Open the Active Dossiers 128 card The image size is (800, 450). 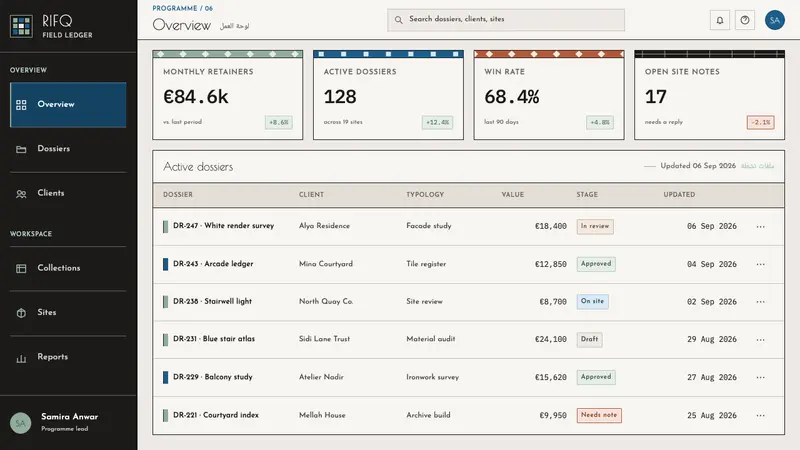coord(388,95)
